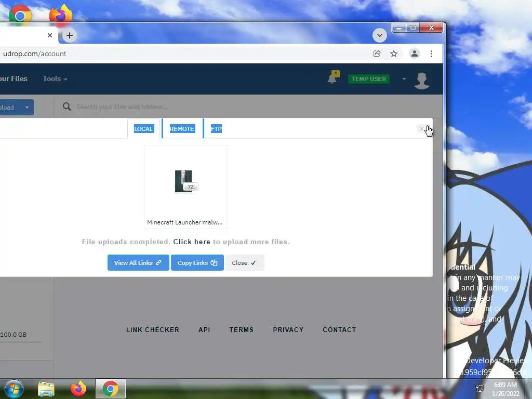
Task: Close the upload dialog with X
Action: (x=422, y=129)
